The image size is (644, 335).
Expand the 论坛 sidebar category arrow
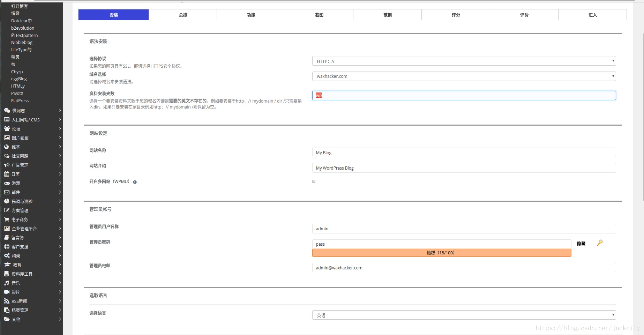[60, 129]
